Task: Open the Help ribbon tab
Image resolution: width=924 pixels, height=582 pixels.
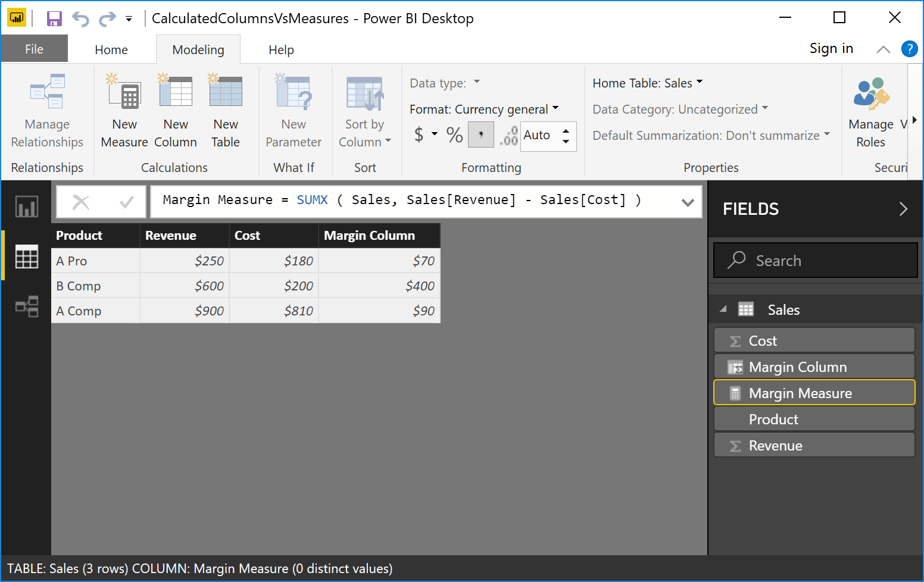Action: pos(281,50)
